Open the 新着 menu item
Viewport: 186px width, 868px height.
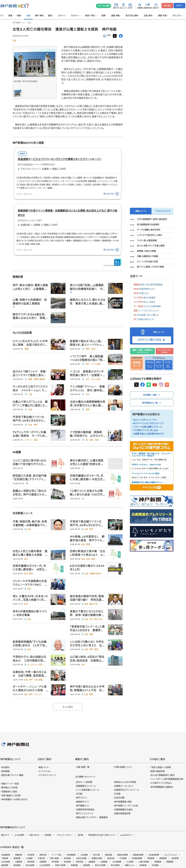pyautogui.click(x=10, y=15)
